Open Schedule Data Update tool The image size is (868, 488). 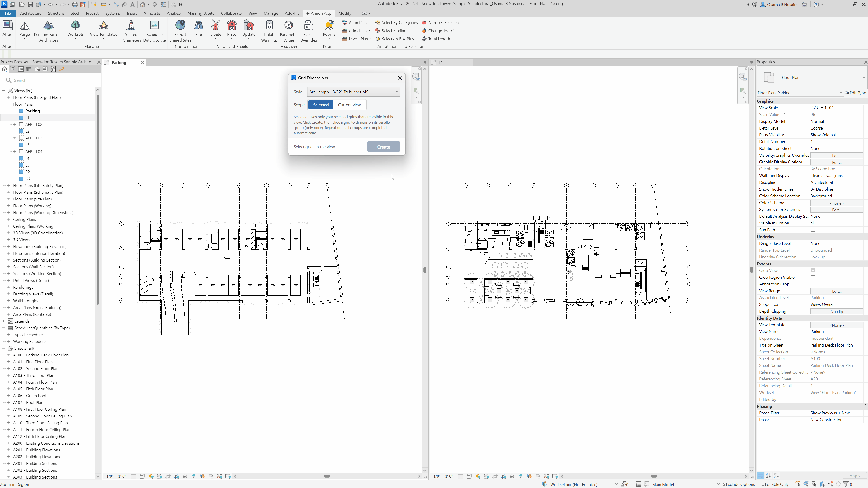point(154,31)
